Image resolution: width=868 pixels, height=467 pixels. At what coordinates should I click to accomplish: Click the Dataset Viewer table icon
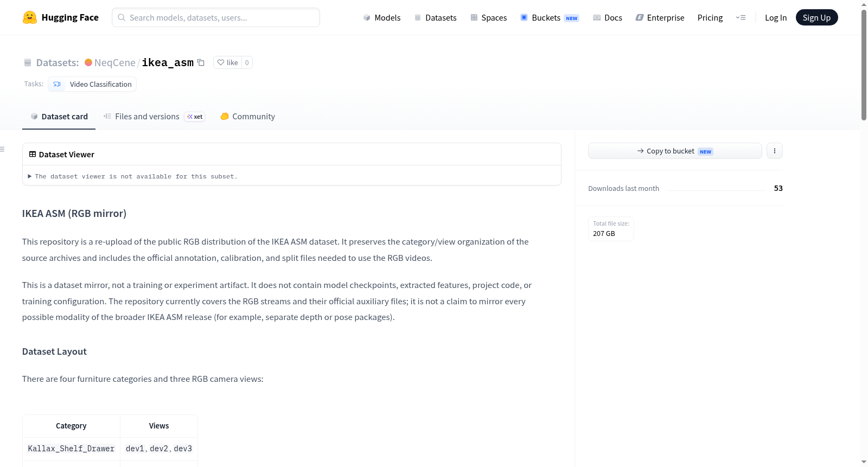(x=33, y=154)
